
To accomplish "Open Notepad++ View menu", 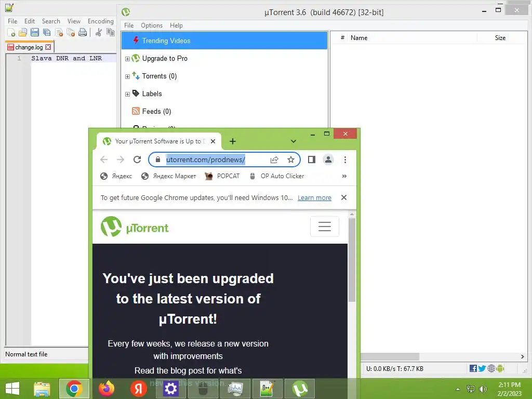I will point(74,21).
